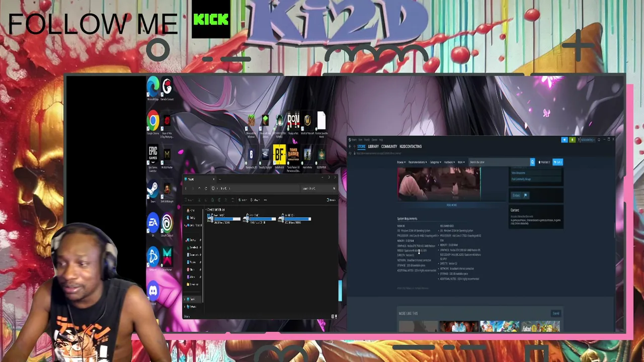Expand the Recommendations dropdown in Steam store
644x362 pixels.
pos(418,162)
